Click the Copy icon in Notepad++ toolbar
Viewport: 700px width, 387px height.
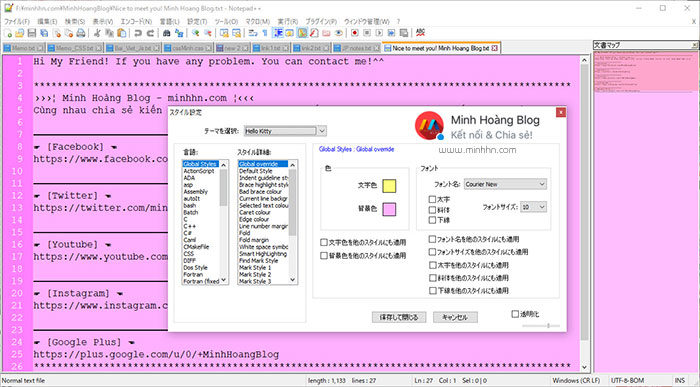coord(109,33)
